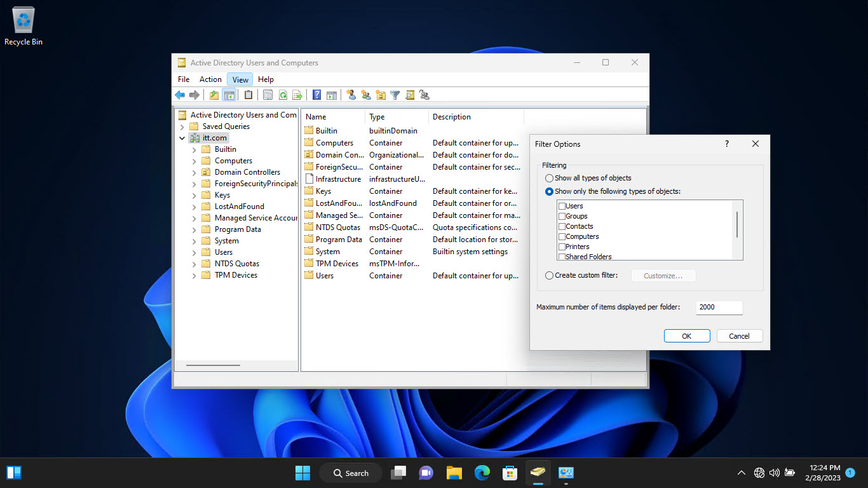
Task: Create a new group from the toolbar
Action: coord(366,95)
